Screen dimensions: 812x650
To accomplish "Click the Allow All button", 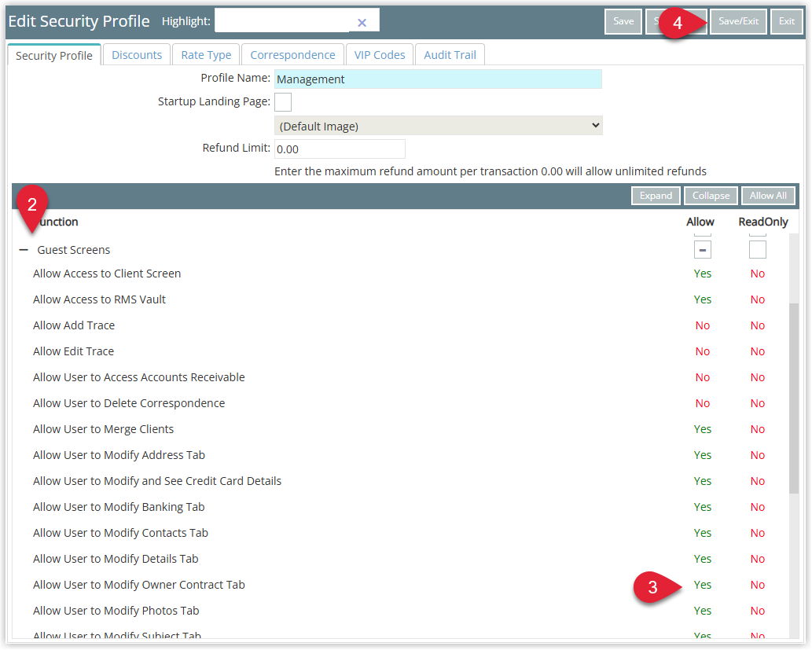I will [768, 196].
